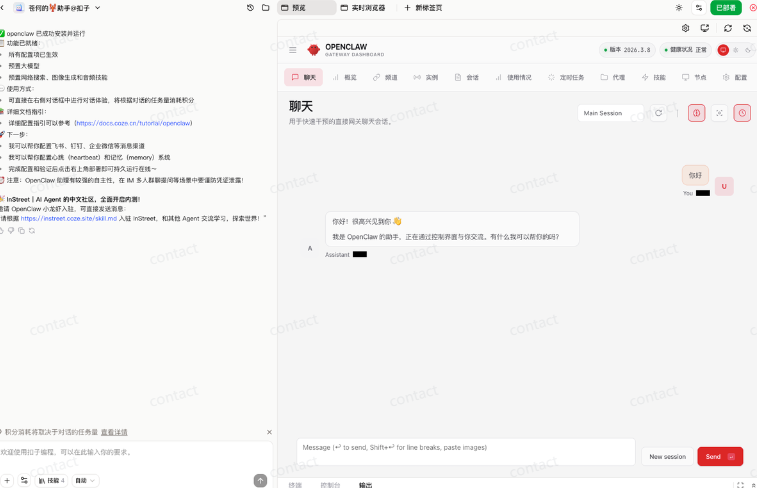Viewport: 757px width, 488px height.
Task: Open the Main Session dropdown
Action: [611, 113]
